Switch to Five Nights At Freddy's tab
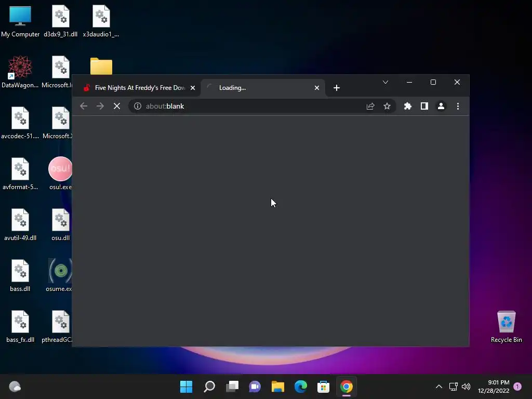The width and height of the screenshot is (532, 399). (140, 88)
